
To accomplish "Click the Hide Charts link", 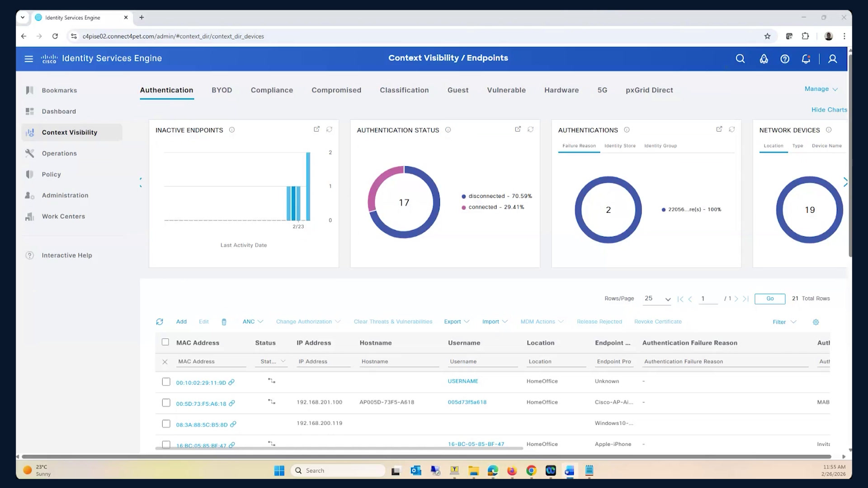I will [829, 110].
